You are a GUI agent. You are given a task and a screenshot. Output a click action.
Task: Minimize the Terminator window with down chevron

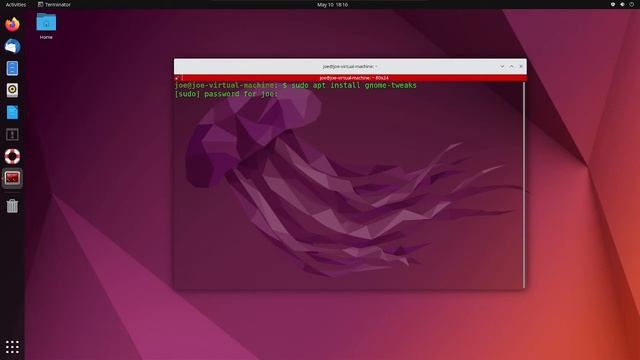(x=502, y=66)
